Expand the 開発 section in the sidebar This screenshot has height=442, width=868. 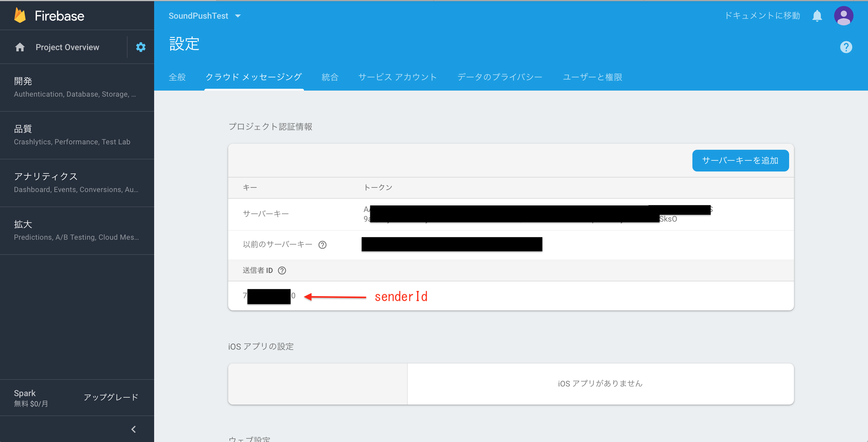(23, 81)
